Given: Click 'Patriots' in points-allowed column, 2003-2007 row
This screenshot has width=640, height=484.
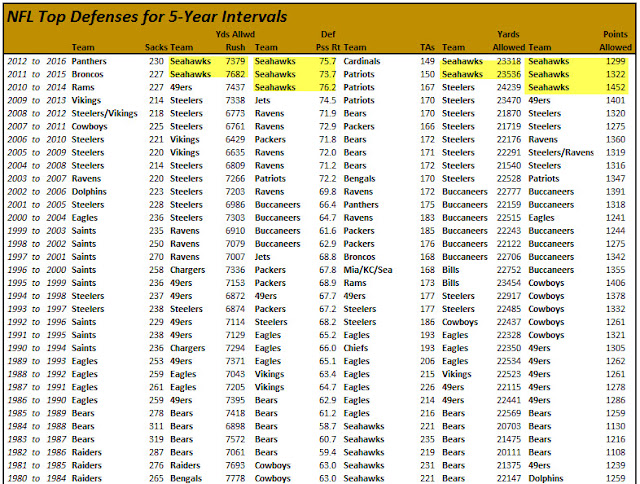Looking at the screenshot, I should [x=544, y=179].
